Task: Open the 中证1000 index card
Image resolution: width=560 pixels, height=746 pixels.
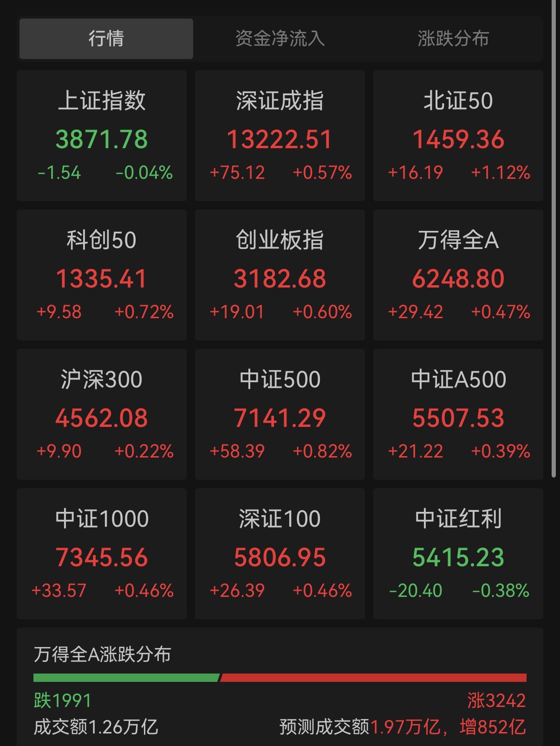Action: [102, 554]
